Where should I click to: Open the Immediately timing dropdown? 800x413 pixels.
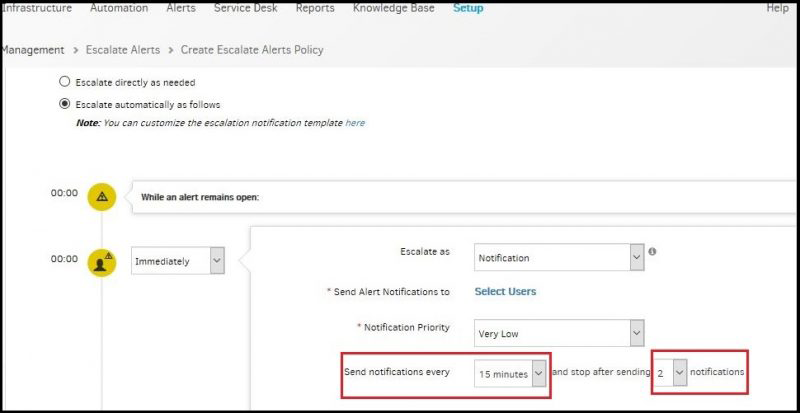(x=178, y=261)
